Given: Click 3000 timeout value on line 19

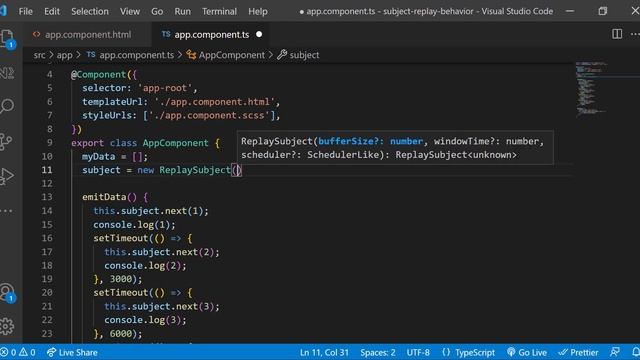Looking at the screenshot, I should [121, 279].
